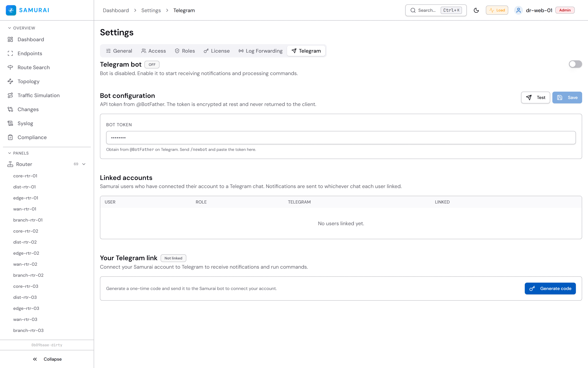Click the Compliance clipboard icon
Screen dimensions: 588x368
[x=10, y=137]
